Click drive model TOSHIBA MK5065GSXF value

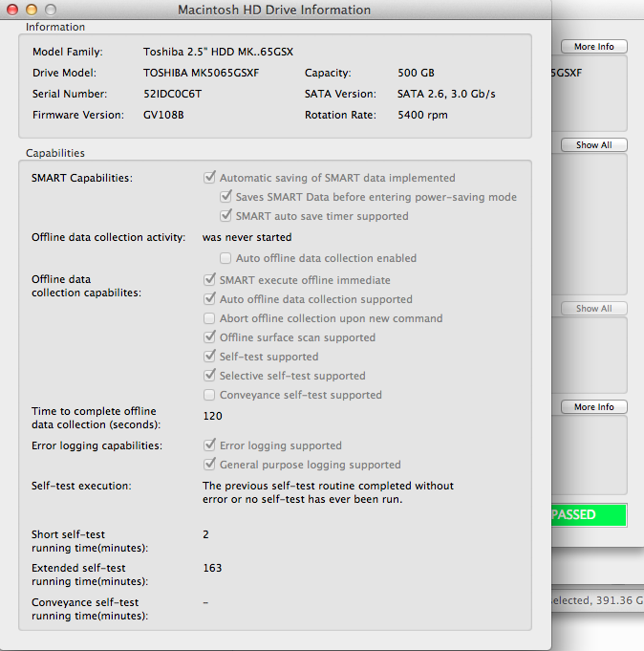click(201, 73)
